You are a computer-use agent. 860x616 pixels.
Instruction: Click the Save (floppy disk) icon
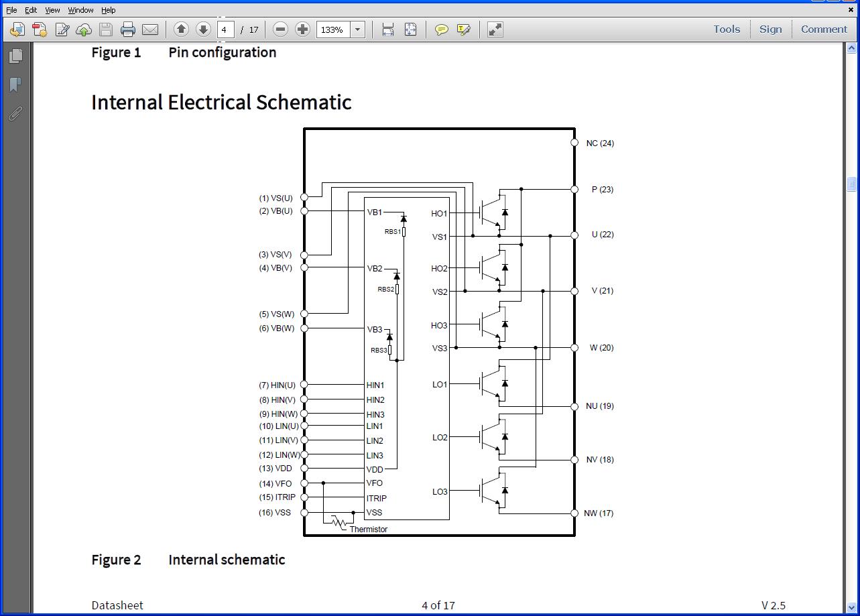pos(106,29)
